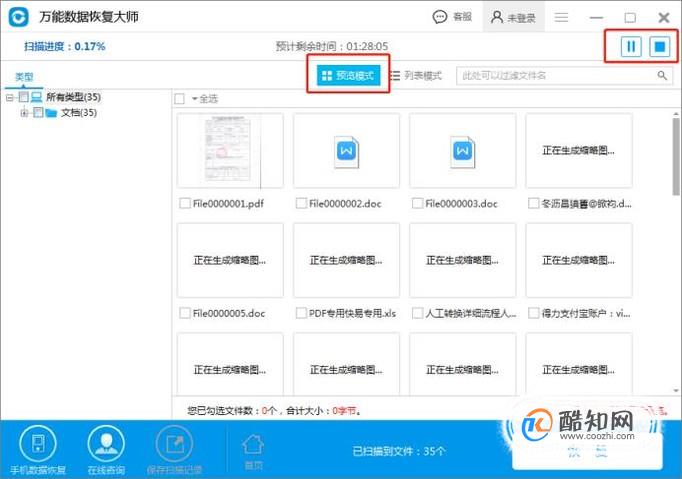Click the magnifier search icon
The image size is (682, 479).
662,76
